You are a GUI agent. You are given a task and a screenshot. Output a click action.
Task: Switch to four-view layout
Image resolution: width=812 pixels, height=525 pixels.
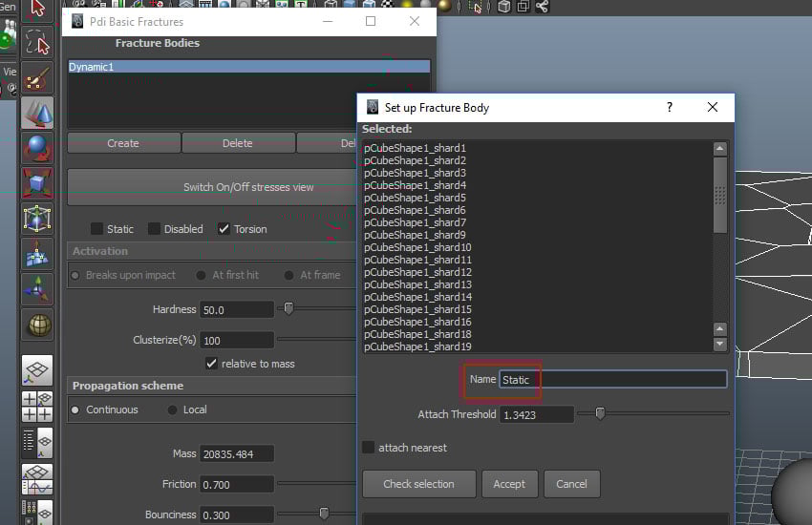point(37,407)
